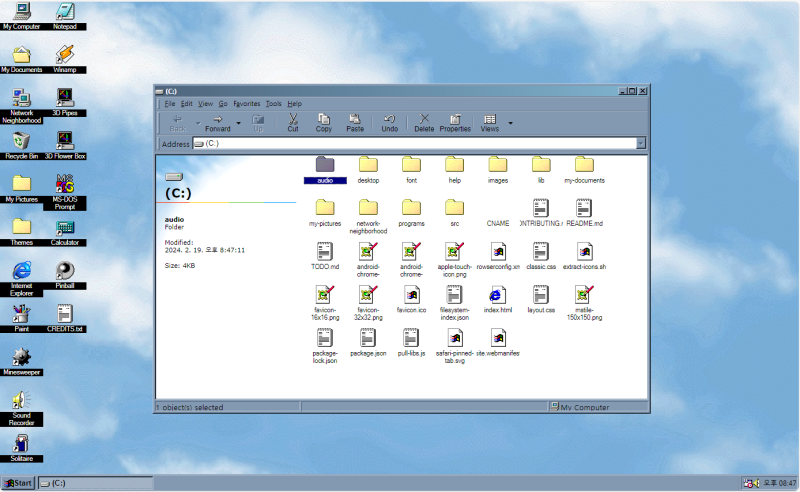Select the desktop folder in the C: window
Screen dimensions: 800x492
[x=368, y=170]
